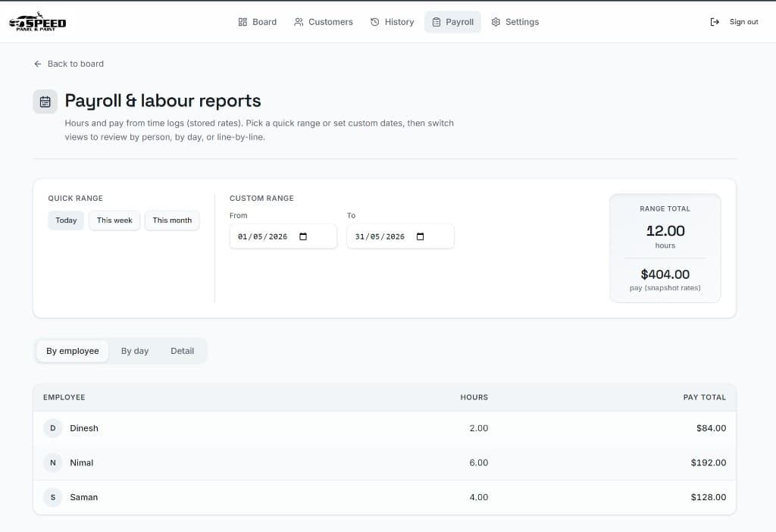Switch to the By employee view

pos(73,351)
